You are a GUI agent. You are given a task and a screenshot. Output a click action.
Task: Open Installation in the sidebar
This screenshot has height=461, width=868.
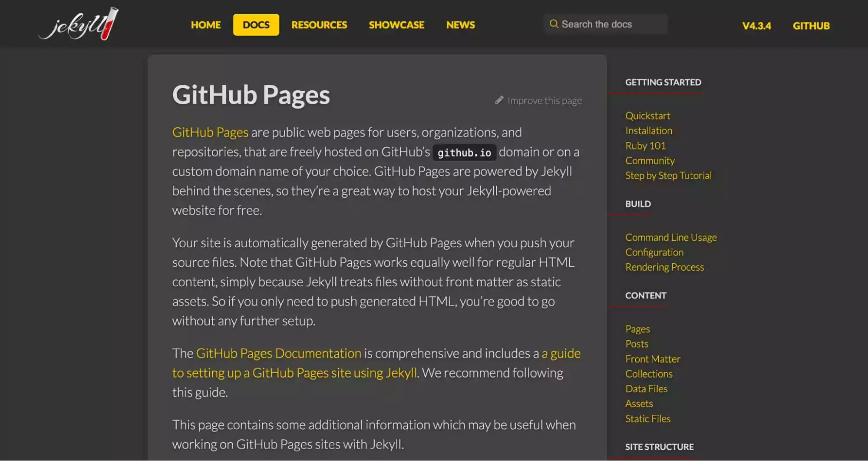[648, 130]
